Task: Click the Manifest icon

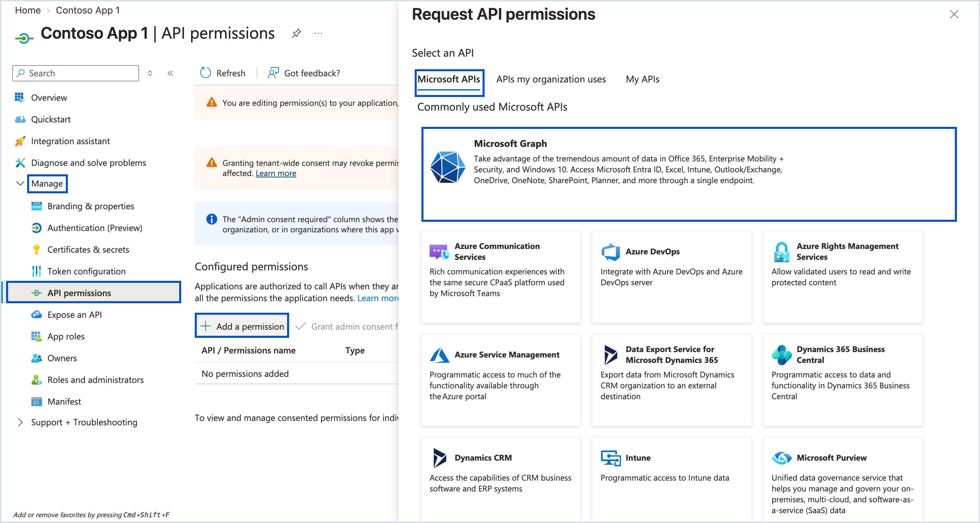Action: (36, 401)
